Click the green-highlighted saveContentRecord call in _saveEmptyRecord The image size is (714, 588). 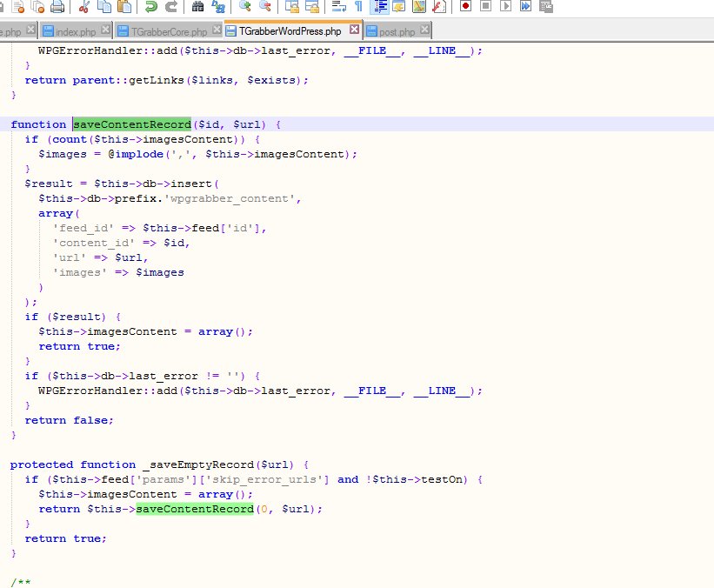pos(195,509)
